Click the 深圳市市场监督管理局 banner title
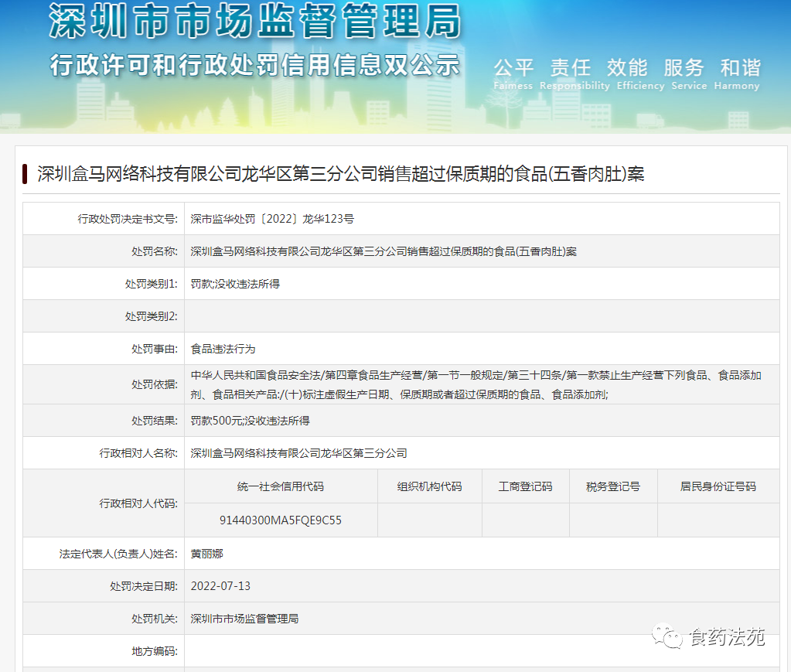Screen dimensions: 791x672 [254, 21]
